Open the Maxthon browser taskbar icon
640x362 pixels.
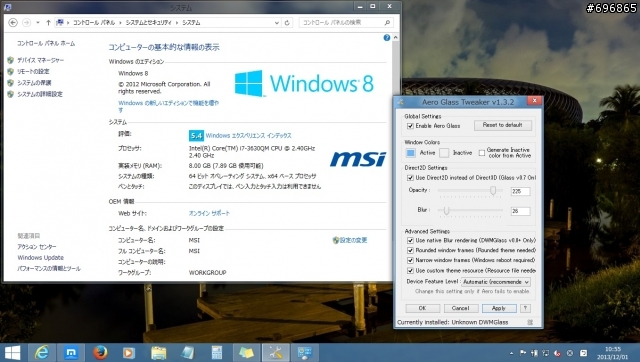pyautogui.click(x=71, y=352)
